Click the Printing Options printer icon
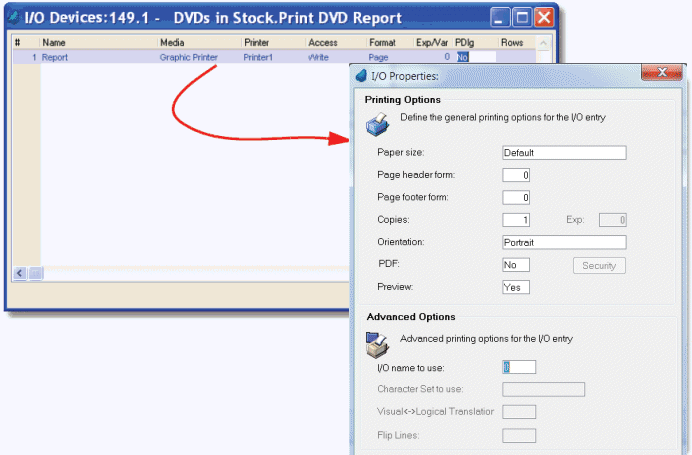The width and height of the screenshot is (692, 455). pos(377,124)
